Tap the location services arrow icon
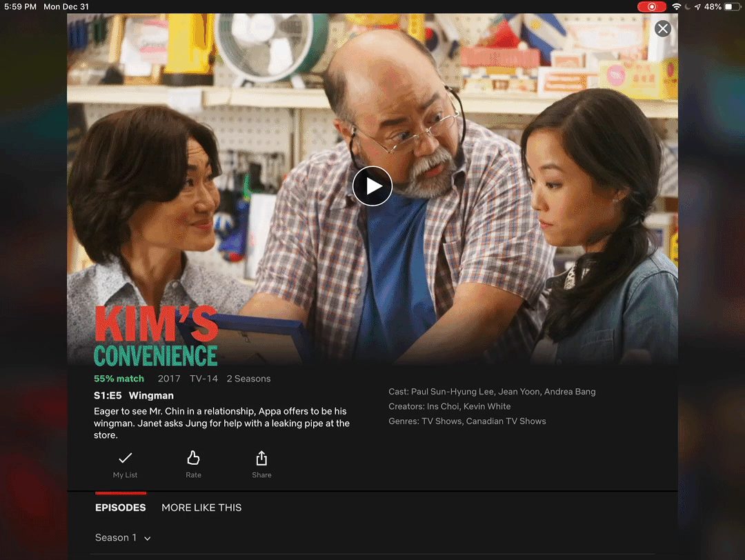Image resolution: width=745 pixels, height=560 pixels. (697, 7)
